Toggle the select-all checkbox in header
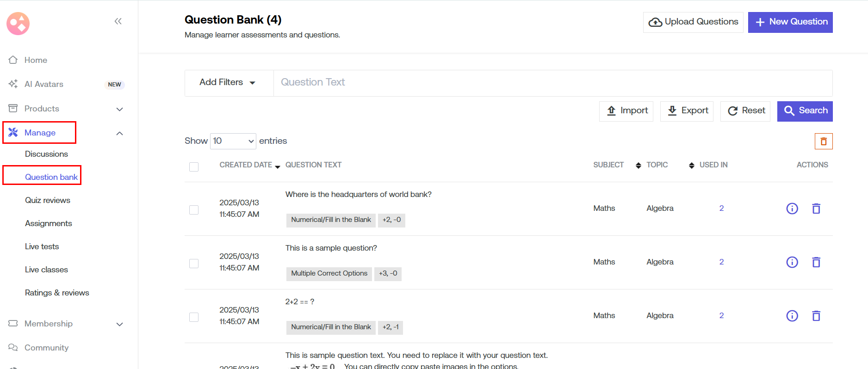Screen dimensions: 868x369 click(194, 167)
